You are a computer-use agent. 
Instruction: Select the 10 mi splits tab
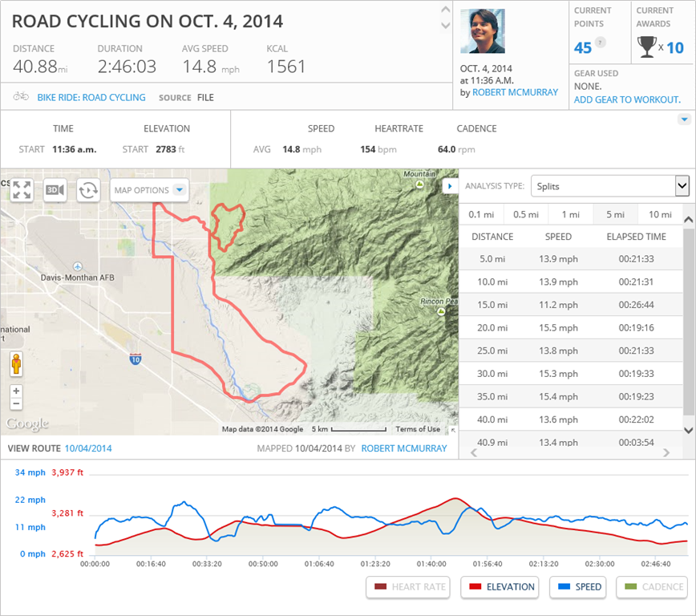659,214
